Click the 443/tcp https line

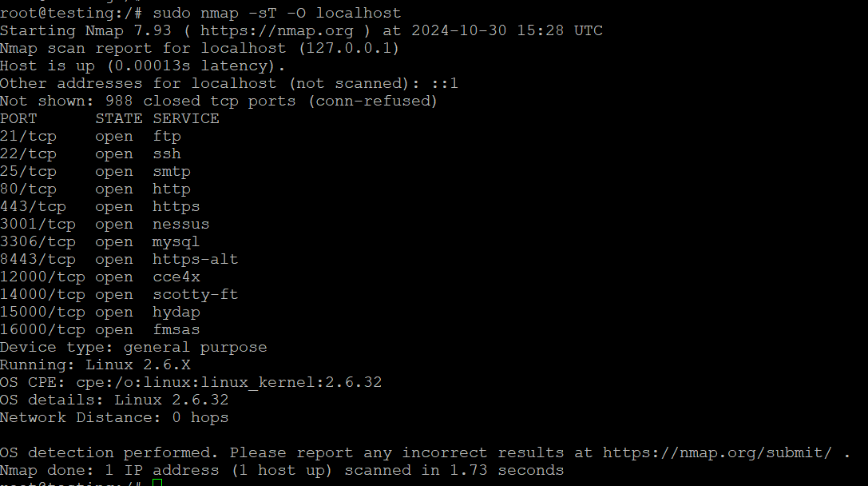[100, 207]
